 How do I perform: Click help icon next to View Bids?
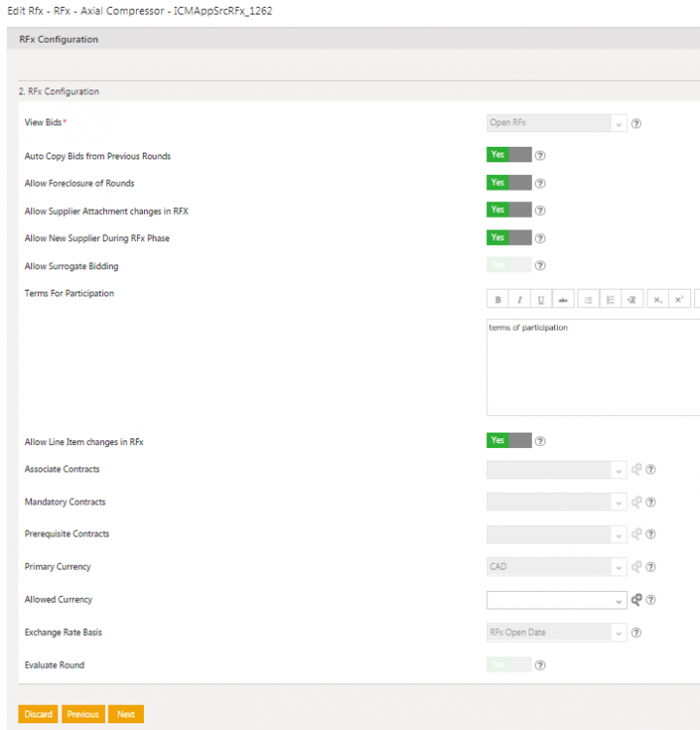[637, 123]
